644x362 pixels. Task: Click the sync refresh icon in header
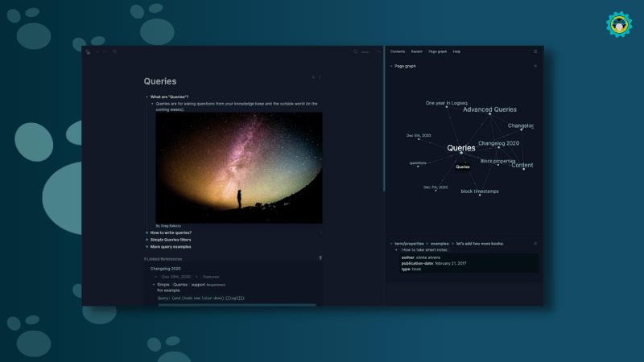(x=355, y=51)
